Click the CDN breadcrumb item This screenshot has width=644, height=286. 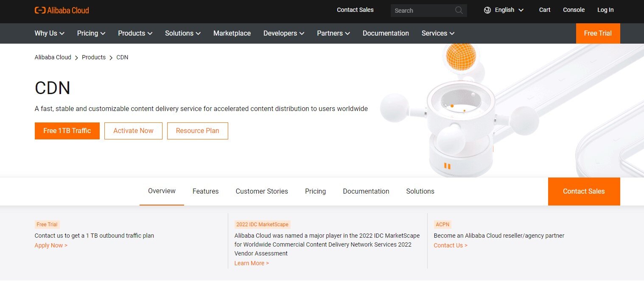(122, 57)
